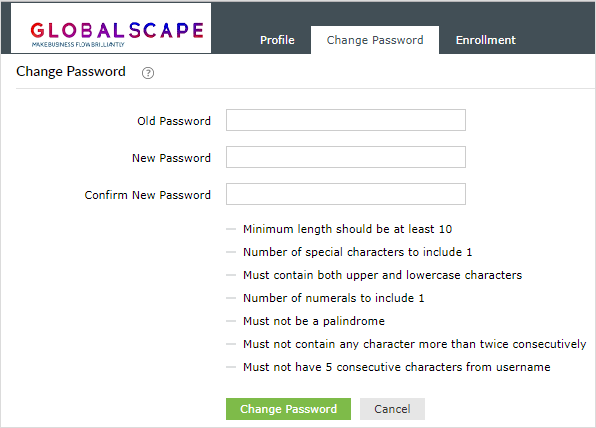
Task: Click the Old Password label
Action: 174,121
